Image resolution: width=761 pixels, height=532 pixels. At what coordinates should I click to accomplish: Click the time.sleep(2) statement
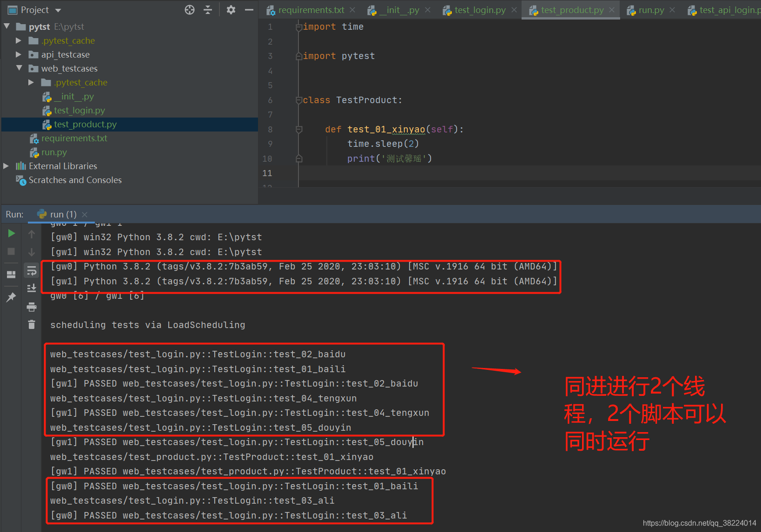383,144
